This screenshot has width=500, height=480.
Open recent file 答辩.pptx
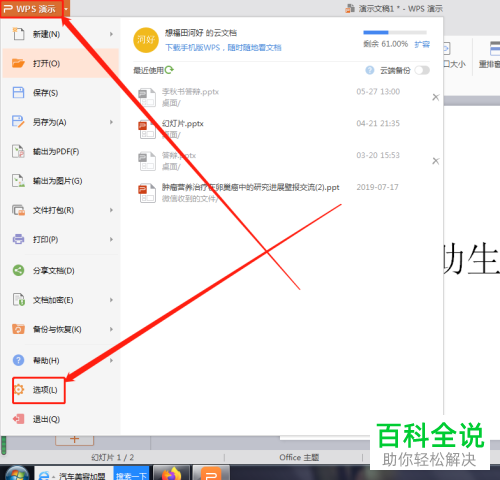[179, 155]
